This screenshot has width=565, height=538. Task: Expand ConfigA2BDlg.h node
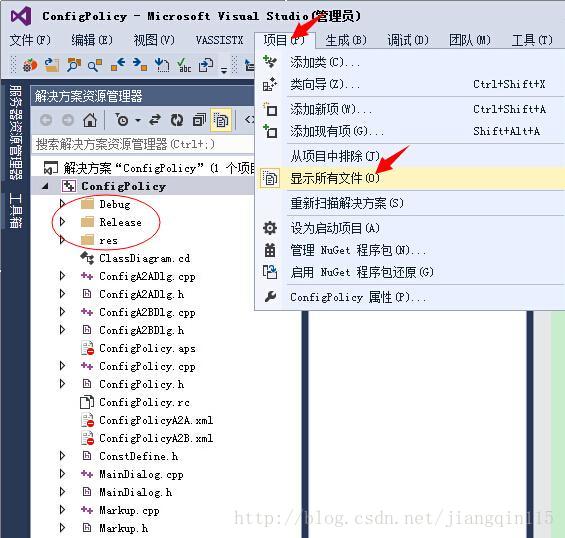click(x=62, y=330)
